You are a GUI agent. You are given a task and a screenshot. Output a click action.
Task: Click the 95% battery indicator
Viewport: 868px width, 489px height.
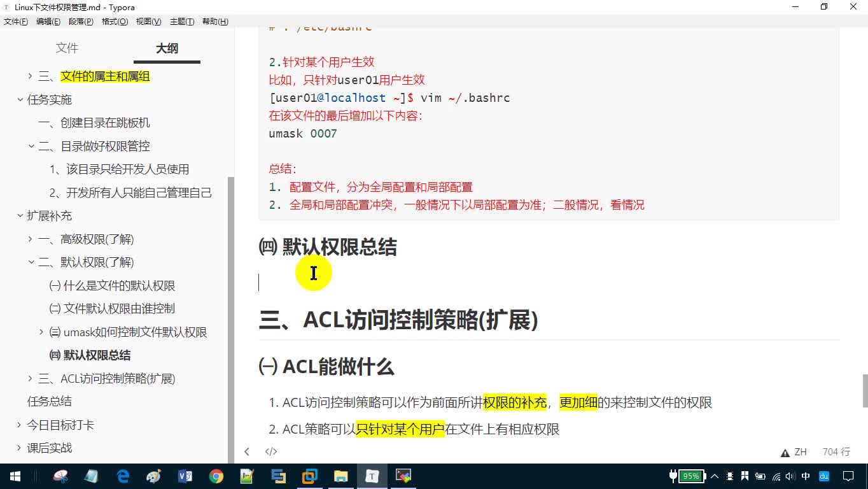point(692,476)
